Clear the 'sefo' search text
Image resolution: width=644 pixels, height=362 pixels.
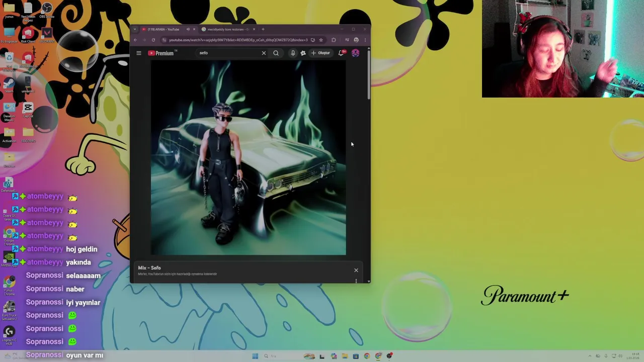(x=264, y=53)
